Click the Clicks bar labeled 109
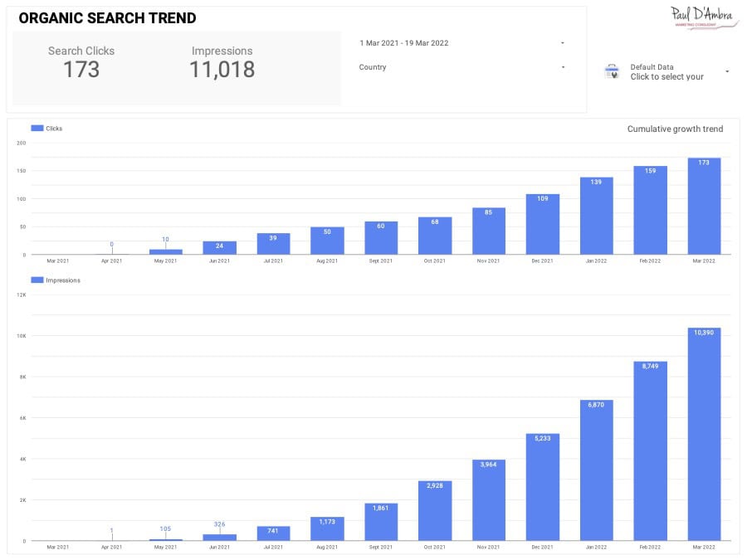 pyautogui.click(x=543, y=224)
